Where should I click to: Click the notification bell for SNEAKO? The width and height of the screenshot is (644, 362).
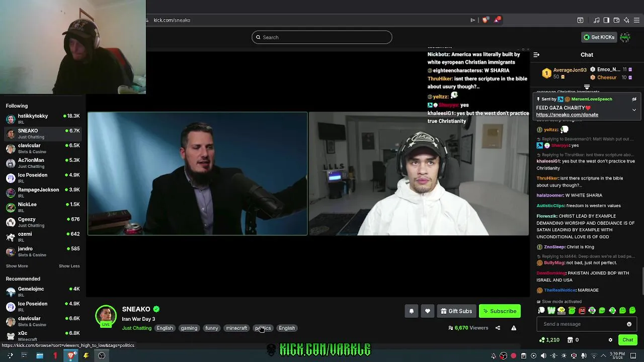coord(411,311)
